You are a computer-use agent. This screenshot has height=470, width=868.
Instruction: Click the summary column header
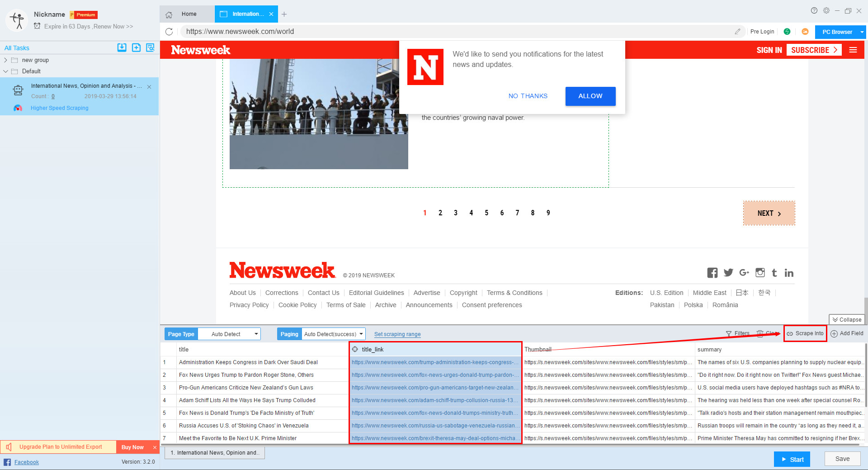[x=780, y=350]
